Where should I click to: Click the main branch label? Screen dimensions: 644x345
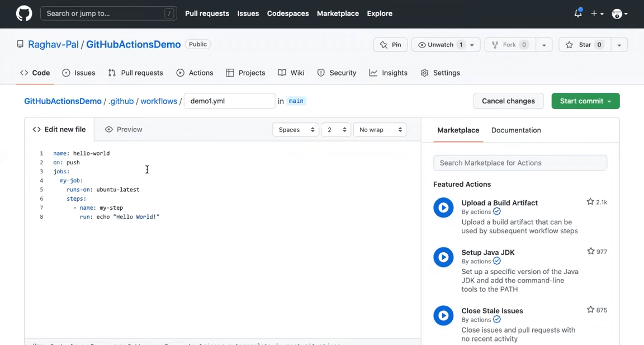296,101
